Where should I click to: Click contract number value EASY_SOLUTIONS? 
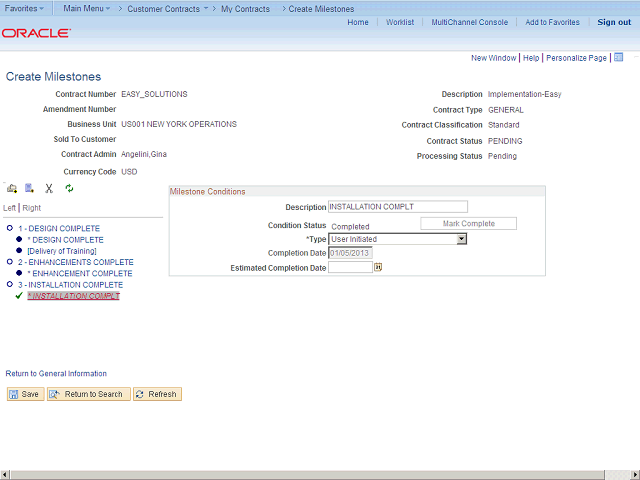pos(154,94)
